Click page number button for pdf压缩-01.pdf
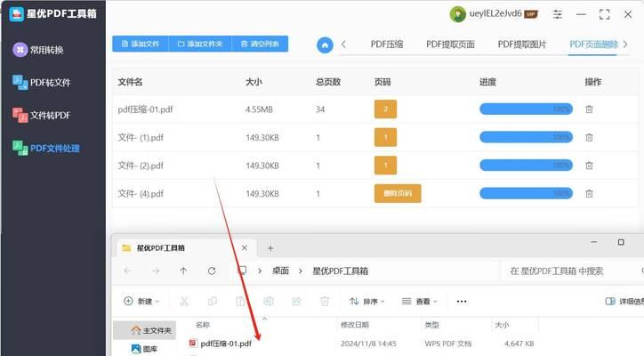 point(385,109)
